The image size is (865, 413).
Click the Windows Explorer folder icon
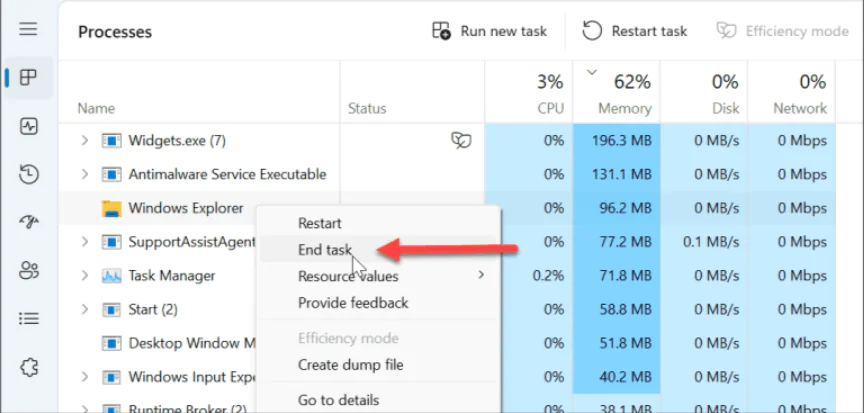coord(111,208)
